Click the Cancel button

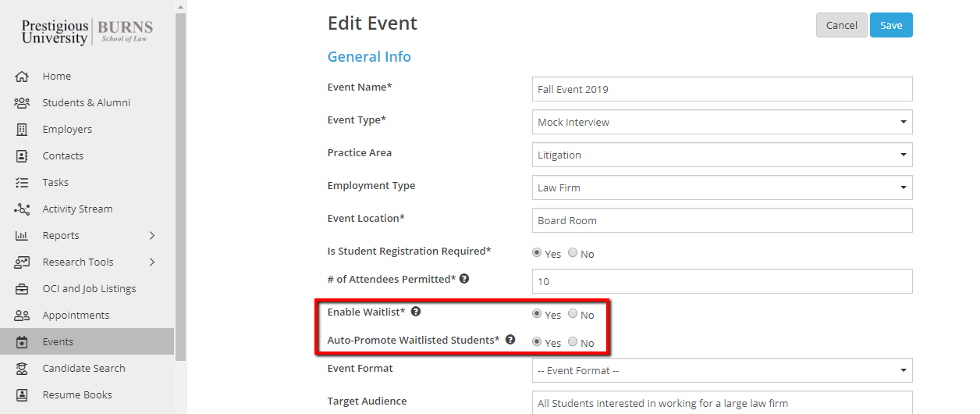point(841,25)
